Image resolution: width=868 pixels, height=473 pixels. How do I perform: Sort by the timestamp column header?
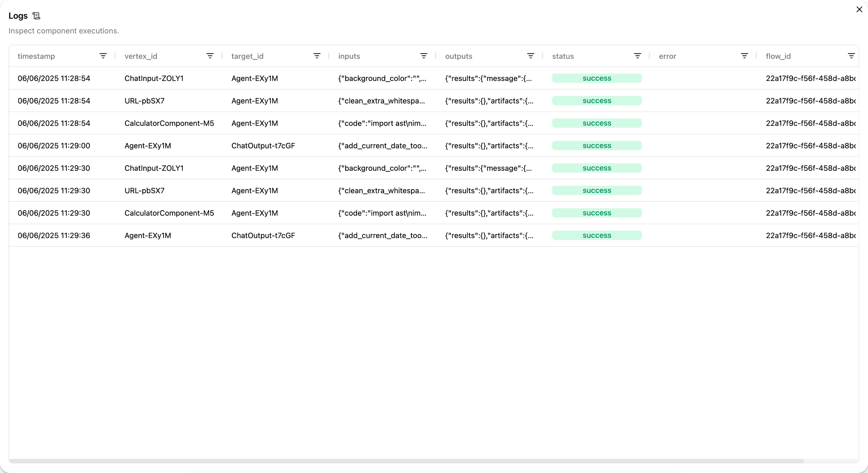click(36, 56)
